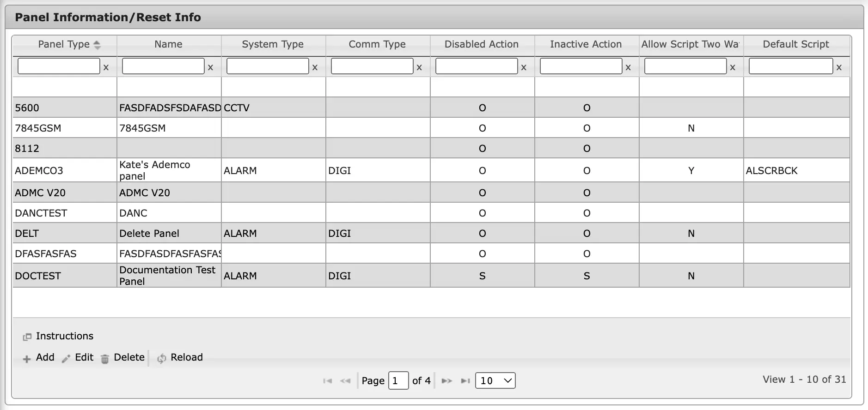
Task: Click the Default Script filter field
Action: point(791,66)
